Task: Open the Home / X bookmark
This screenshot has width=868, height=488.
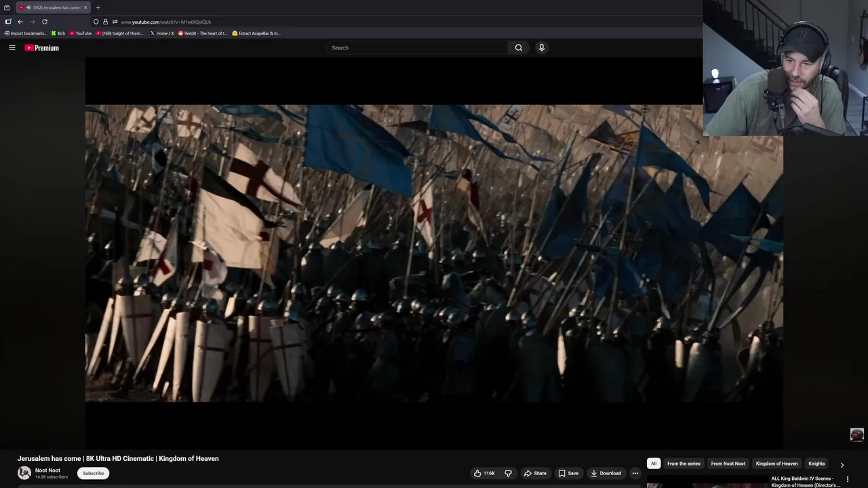Action: click(x=162, y=33)
